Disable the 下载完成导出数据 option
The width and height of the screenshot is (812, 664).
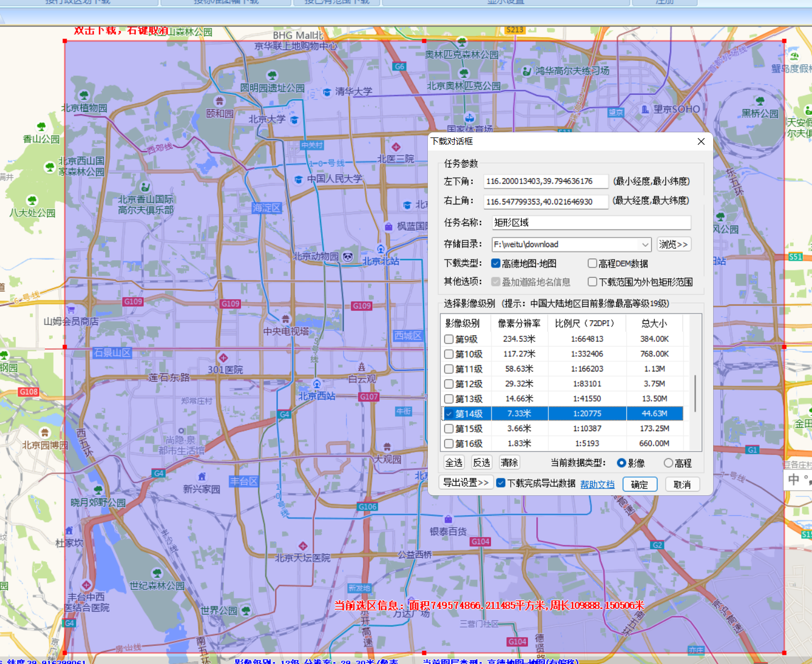click(501, 482)
